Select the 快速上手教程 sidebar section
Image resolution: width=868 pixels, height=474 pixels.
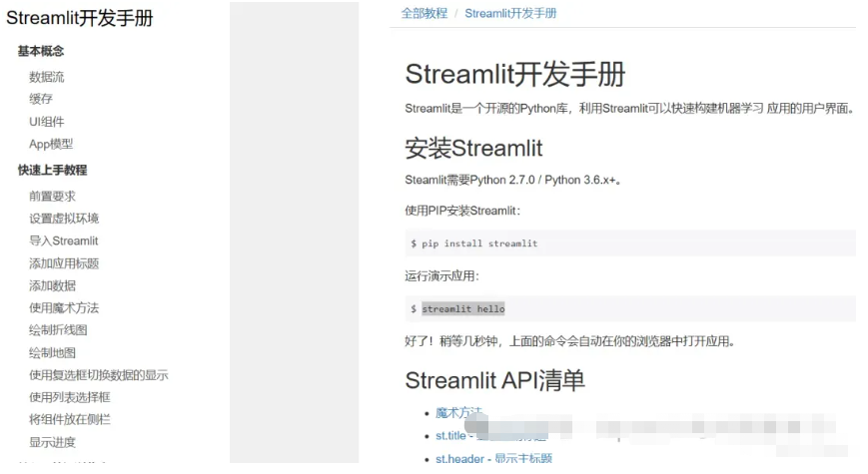[x=53, y=170]
